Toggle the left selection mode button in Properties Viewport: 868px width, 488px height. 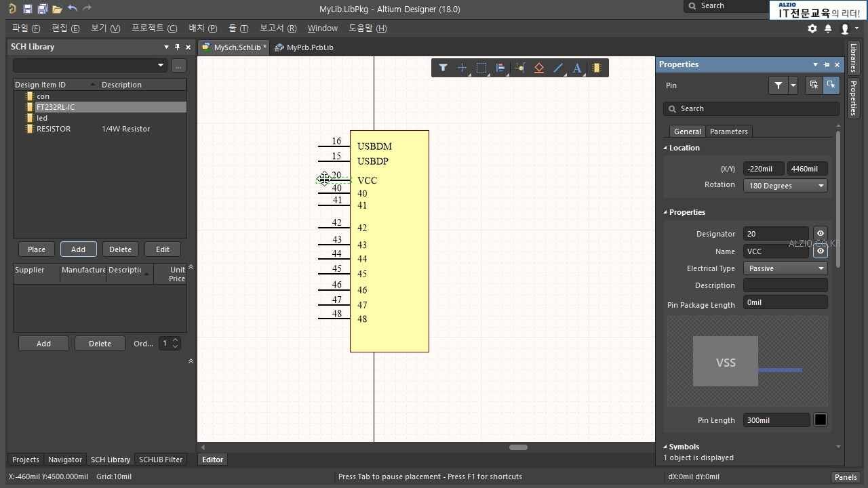pos(814,85)
